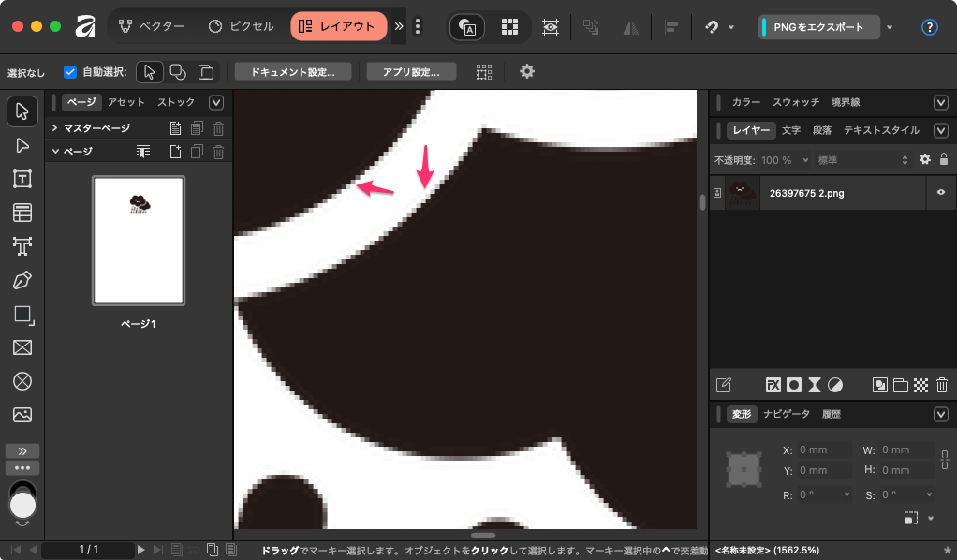957x560 pixels.
Task: Open the blend mode 標準 dropdown
Action: point(861,160)
